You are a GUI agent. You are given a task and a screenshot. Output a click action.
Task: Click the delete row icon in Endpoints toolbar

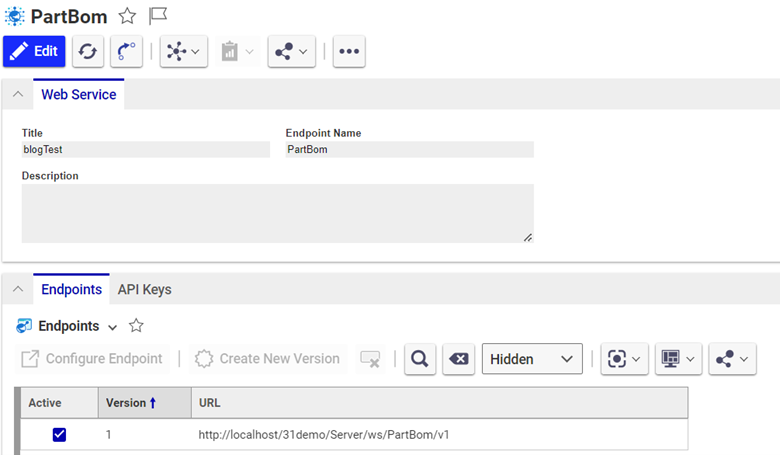[370, 359]
